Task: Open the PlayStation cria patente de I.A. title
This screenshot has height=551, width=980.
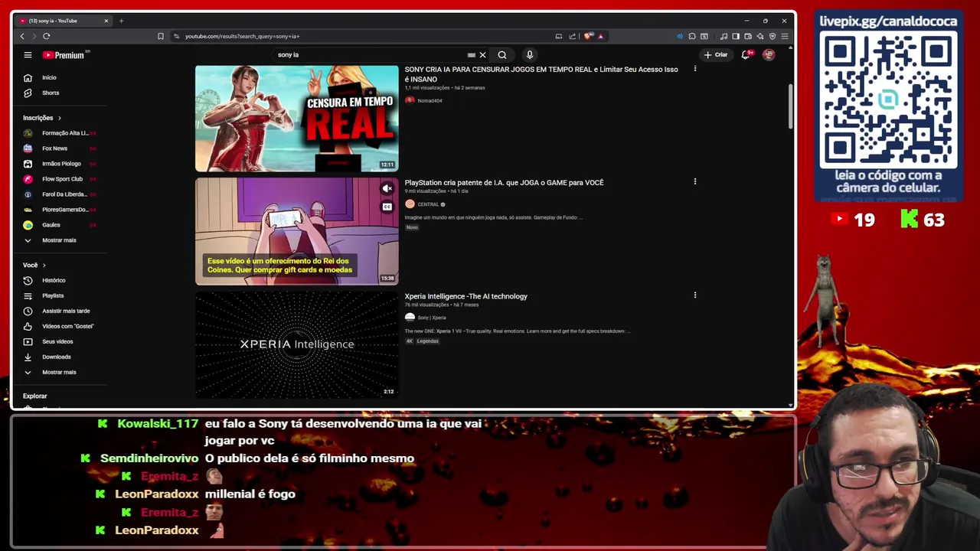Action: 504,183
